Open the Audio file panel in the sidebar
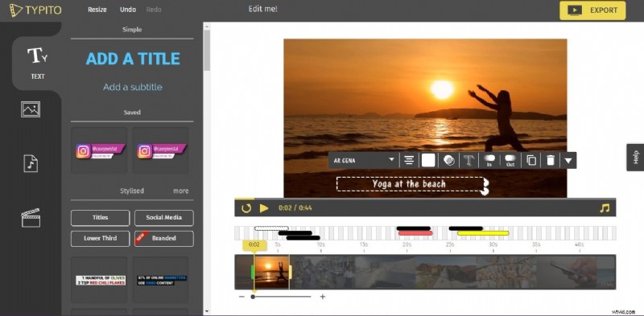644x316 pixels. point(31,163)
